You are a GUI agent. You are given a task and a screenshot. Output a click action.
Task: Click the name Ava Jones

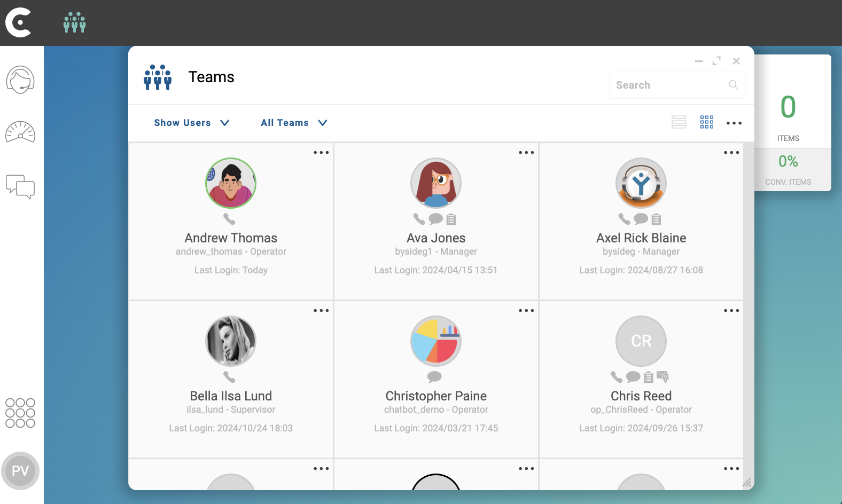point(436,238)
